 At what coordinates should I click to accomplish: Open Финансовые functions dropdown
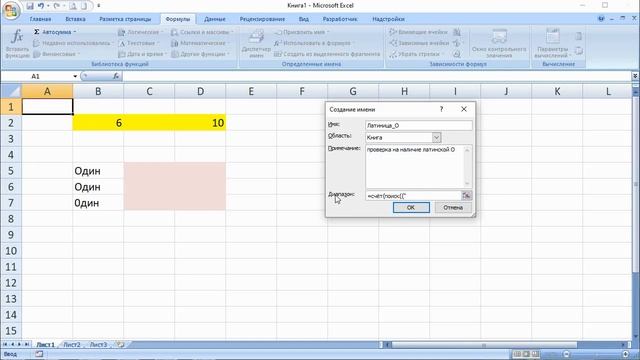(56, 54)
